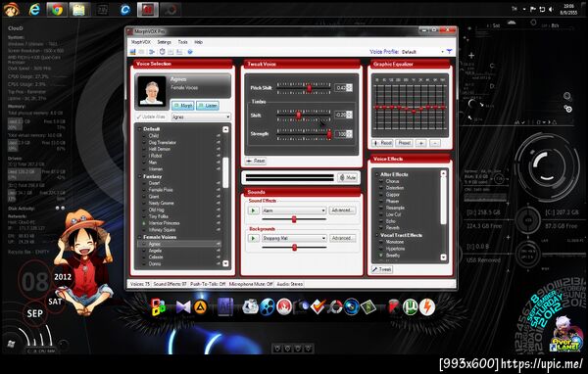Screen dimensions: 588x374
Task: Click the Sound Effects Advanced button
Action: (342, 210)
